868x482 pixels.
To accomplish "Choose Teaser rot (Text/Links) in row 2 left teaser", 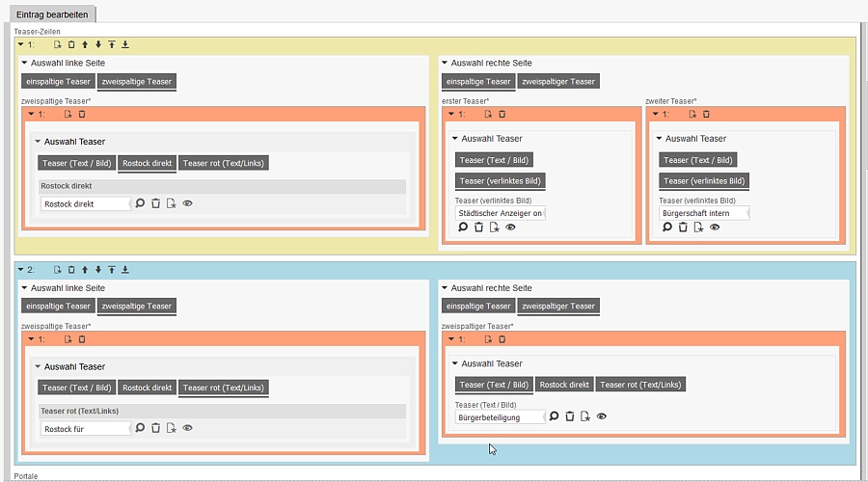I will [x=224, y=388].
